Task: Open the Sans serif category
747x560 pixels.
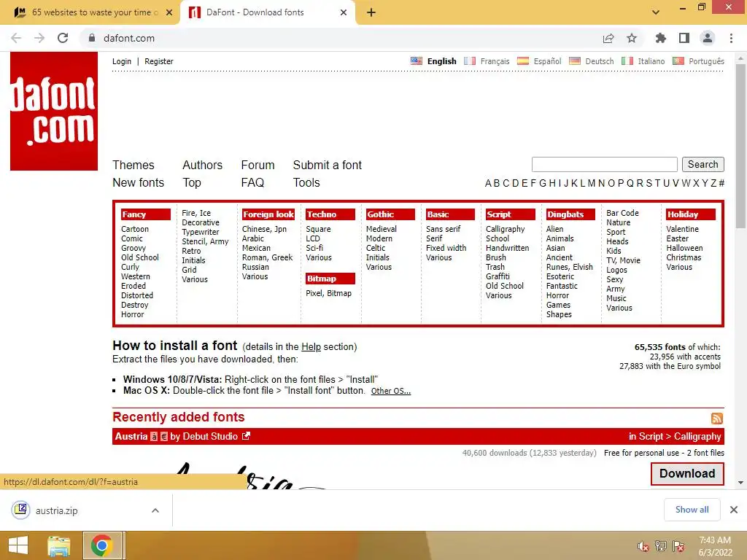Action: click(443, 229)
